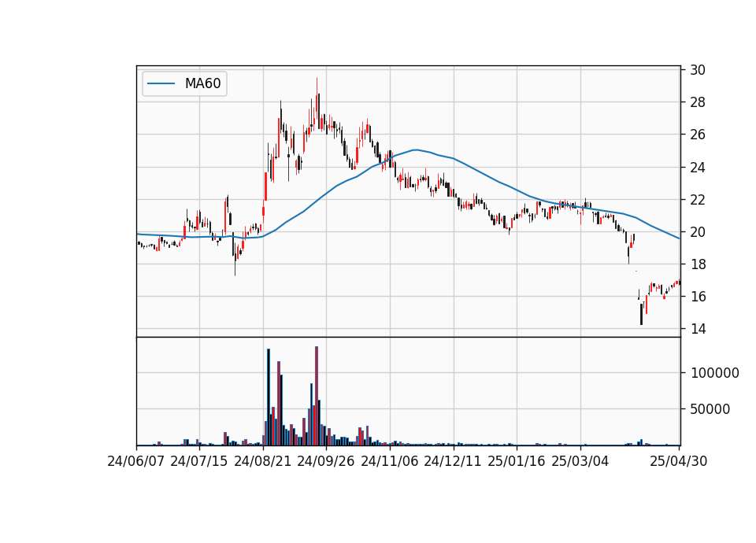Click the tallest red volume bar

tap(317, 396)
